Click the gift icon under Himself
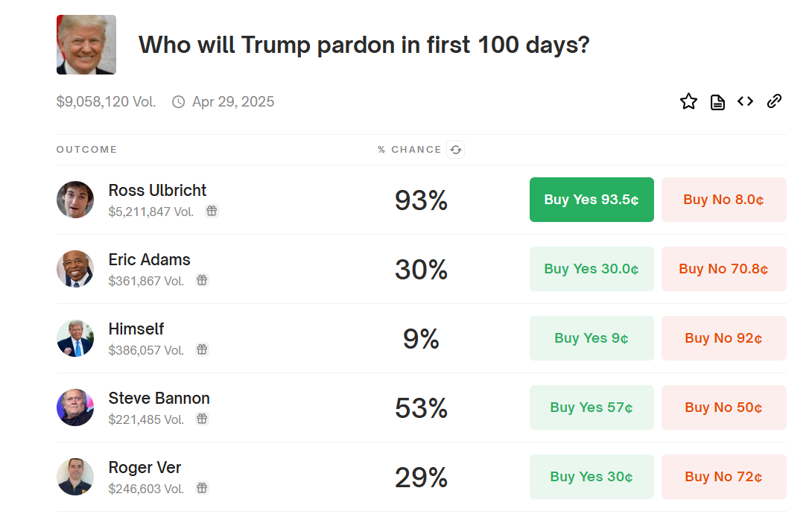The height and width of the screenshot is (520, 812). pyautogui.click(x=202, y=349)
